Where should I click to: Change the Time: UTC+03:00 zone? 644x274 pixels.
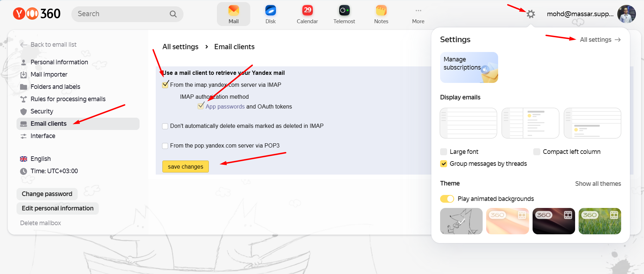[x=49, y=171]
